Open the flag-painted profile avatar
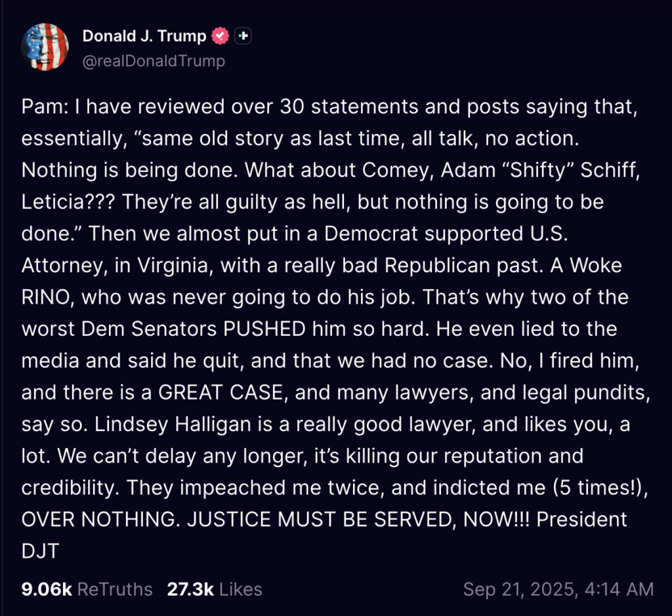Viewport: 672px width, 616px height. click(x=45, y=47)
